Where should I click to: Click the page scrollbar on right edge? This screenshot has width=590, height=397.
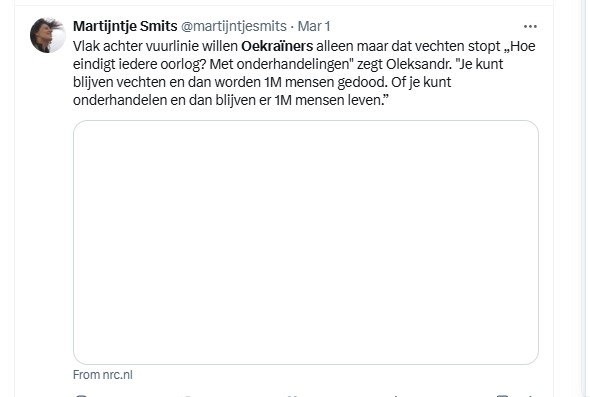(583, 198)
